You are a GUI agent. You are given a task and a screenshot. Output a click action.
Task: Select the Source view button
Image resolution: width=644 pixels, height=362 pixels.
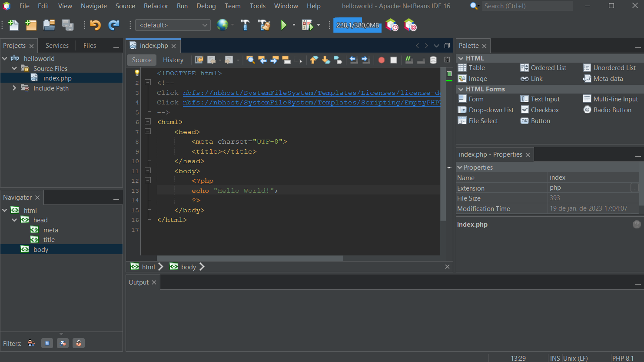[x=142, y=60]
